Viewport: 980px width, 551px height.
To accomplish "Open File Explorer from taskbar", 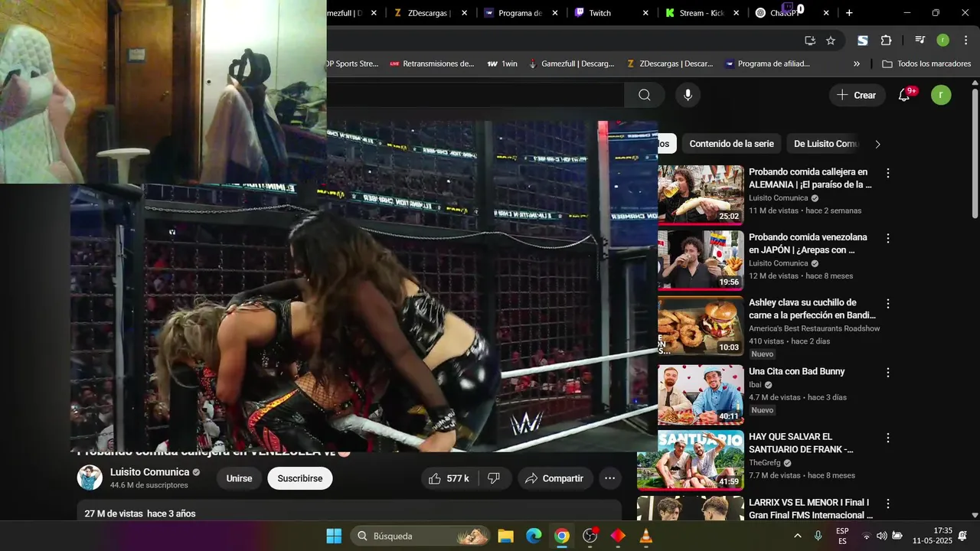I will coord(505,536).
